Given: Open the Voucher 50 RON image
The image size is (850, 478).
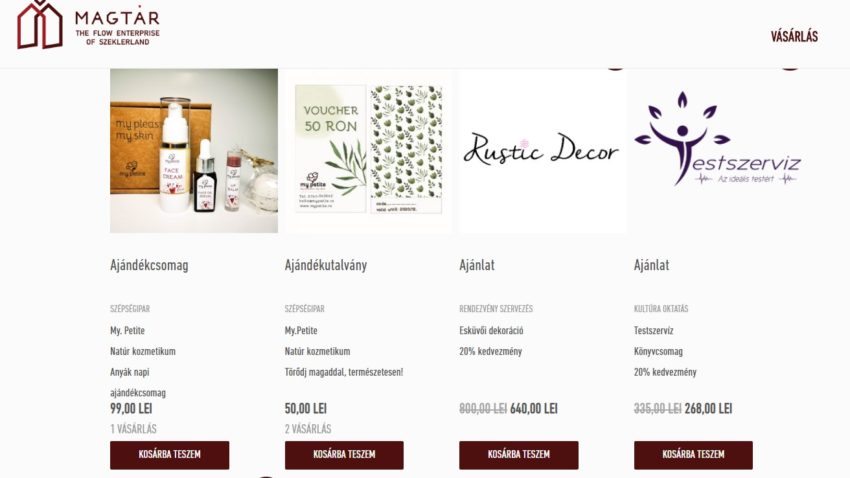Looking at the screenshot, I should tap(369, 151).
